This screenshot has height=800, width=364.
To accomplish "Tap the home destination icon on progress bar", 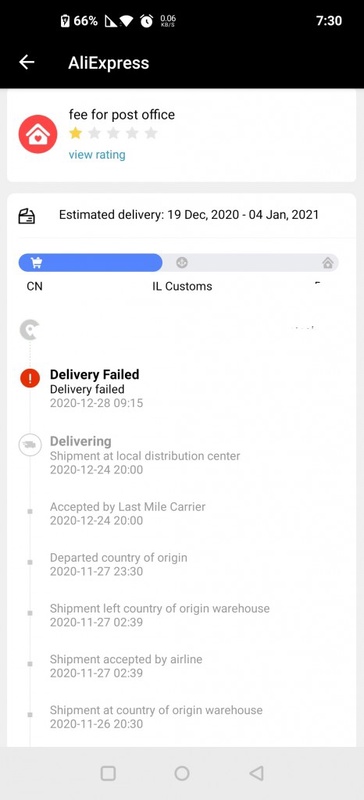I will pyautogui.click(x=328, y=263).
